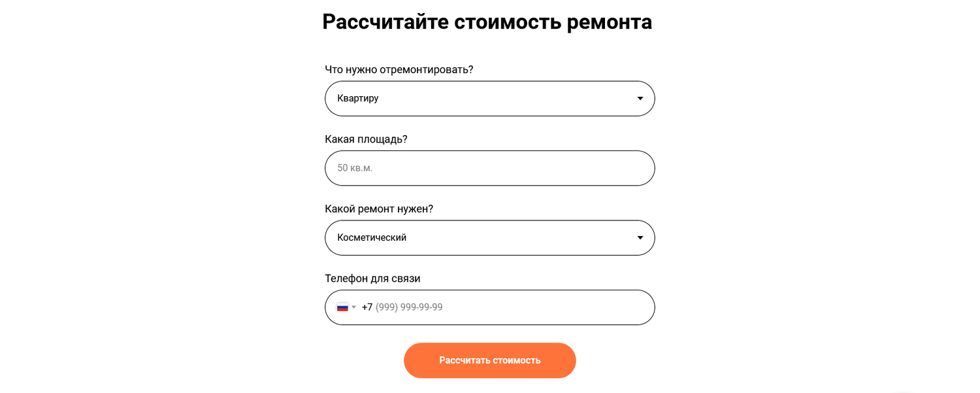Click the 'Телефон для связи' label
Viewport: 980px width, 393px height.
tap(372, 279)
